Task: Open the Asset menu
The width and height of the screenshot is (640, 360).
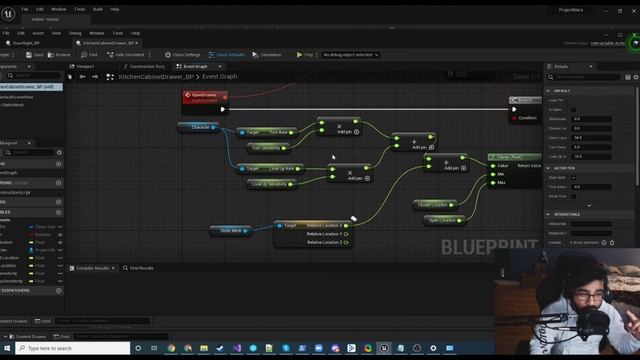Action: coord(38,33)
